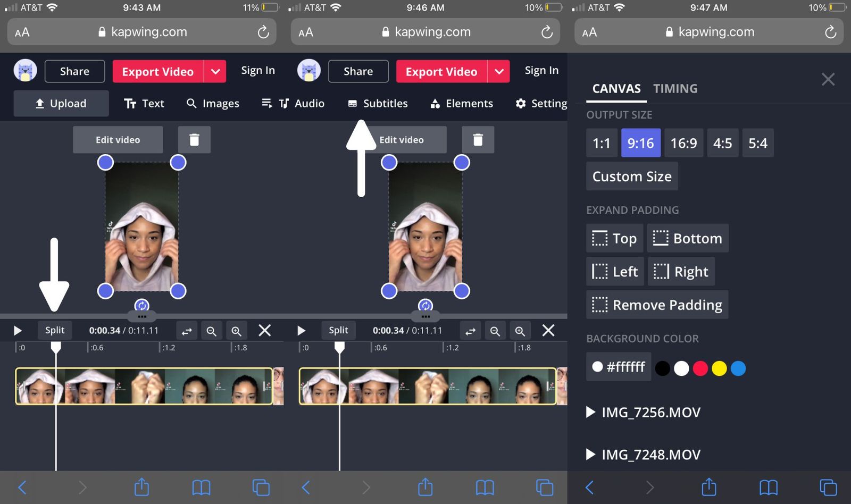
Task: Pick the red background color swatch
Action: click(700, 368)
